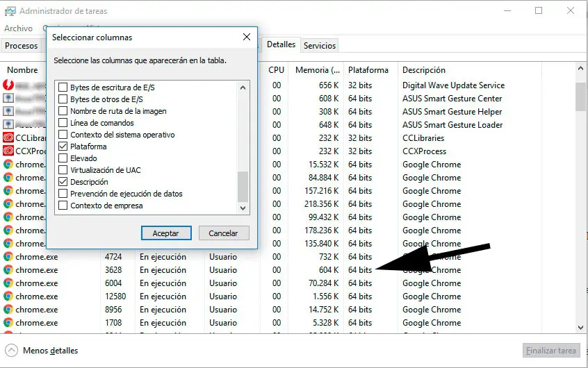
Task: Click the Task Manager icon in the title bar
Action: [10, 11]
